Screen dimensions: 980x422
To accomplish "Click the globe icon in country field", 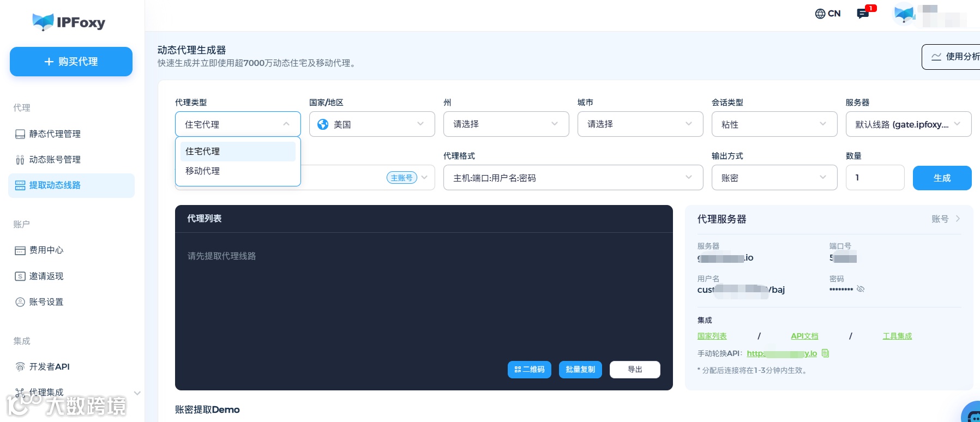I will tap(323, 124).
